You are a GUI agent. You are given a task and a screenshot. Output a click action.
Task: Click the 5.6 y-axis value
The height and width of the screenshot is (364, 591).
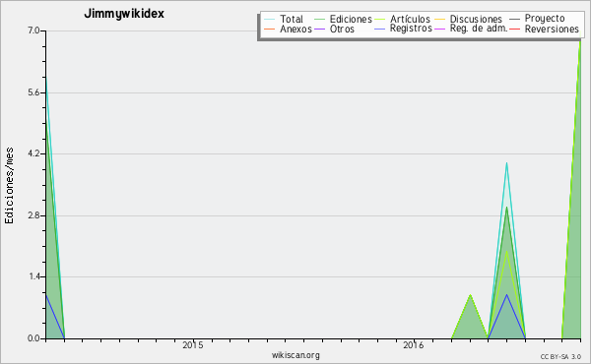click(33, 92)
